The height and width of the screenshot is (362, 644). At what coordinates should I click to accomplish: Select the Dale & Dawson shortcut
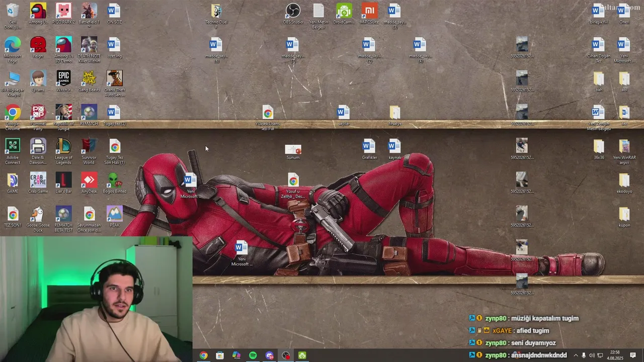(38, 151)
